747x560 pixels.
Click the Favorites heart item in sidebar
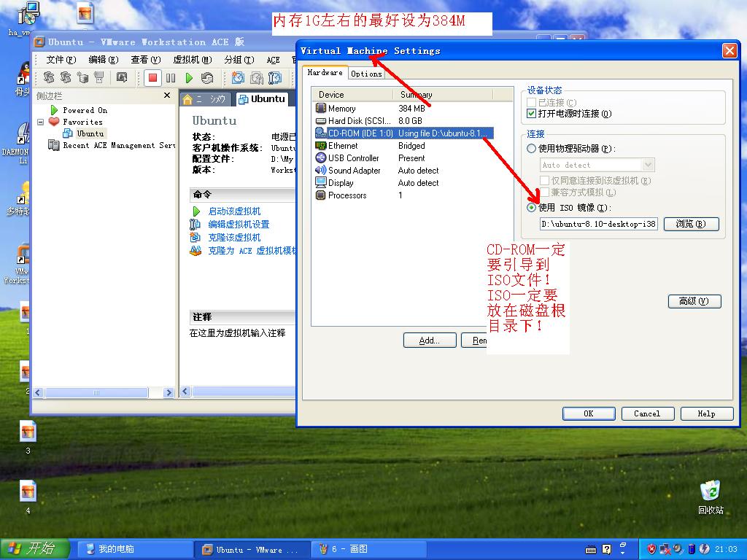coord(75,122)
